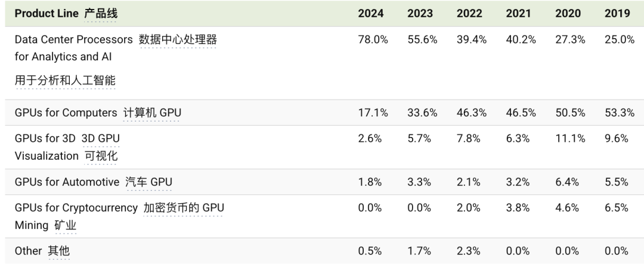Image resolution: width=644 pixels, height=264 pixels.
Task: Click the 2022 column header
Action: pos(469,14)
